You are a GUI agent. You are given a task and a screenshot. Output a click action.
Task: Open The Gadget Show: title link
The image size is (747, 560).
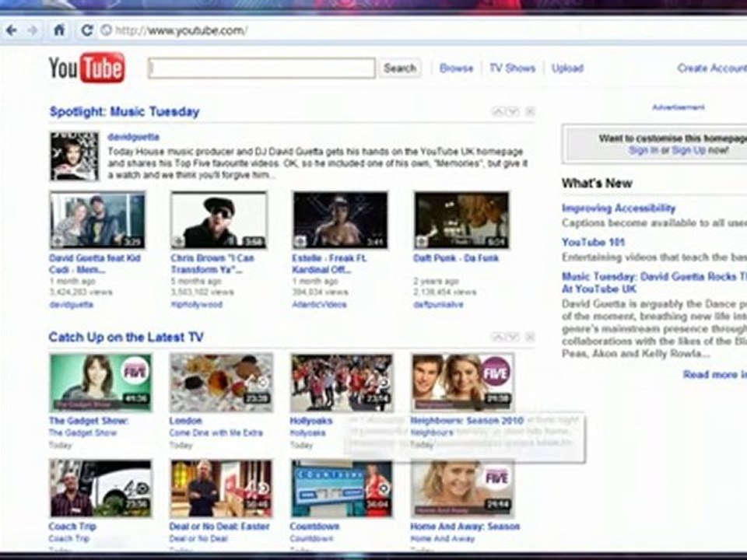point(89,421)
